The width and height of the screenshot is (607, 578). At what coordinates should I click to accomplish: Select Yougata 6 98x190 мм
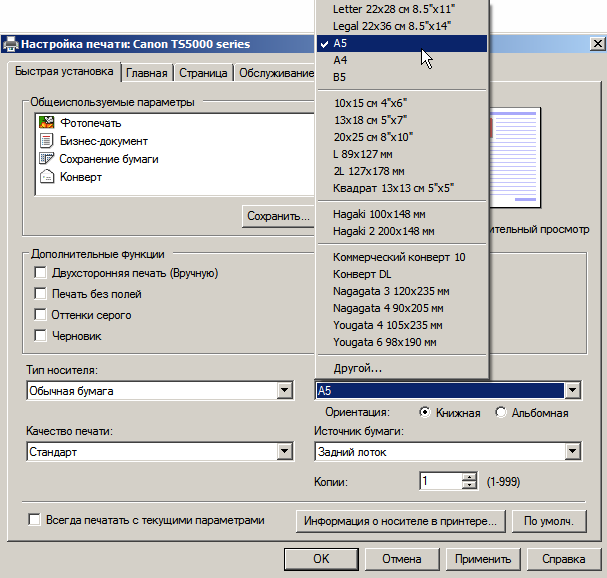[x=402, y=342]
